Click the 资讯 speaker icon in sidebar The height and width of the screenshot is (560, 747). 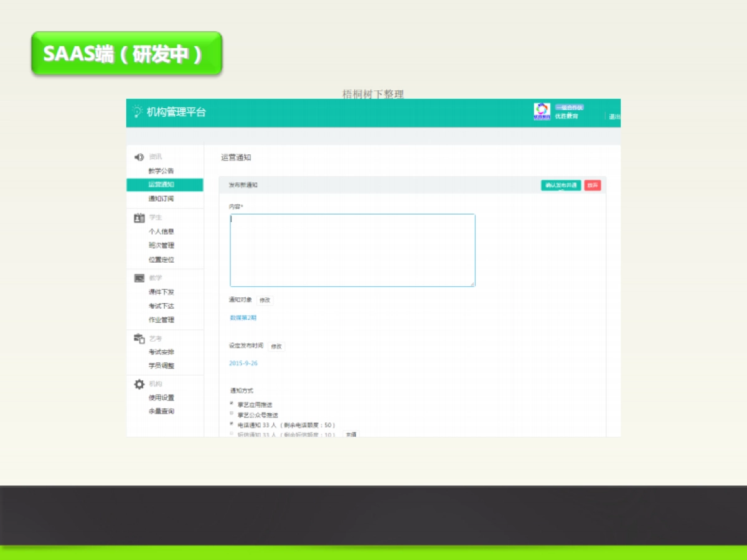138,157
